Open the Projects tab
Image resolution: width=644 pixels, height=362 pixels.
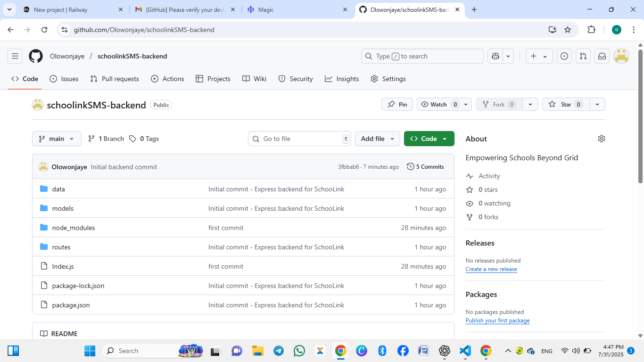[213, 79]
